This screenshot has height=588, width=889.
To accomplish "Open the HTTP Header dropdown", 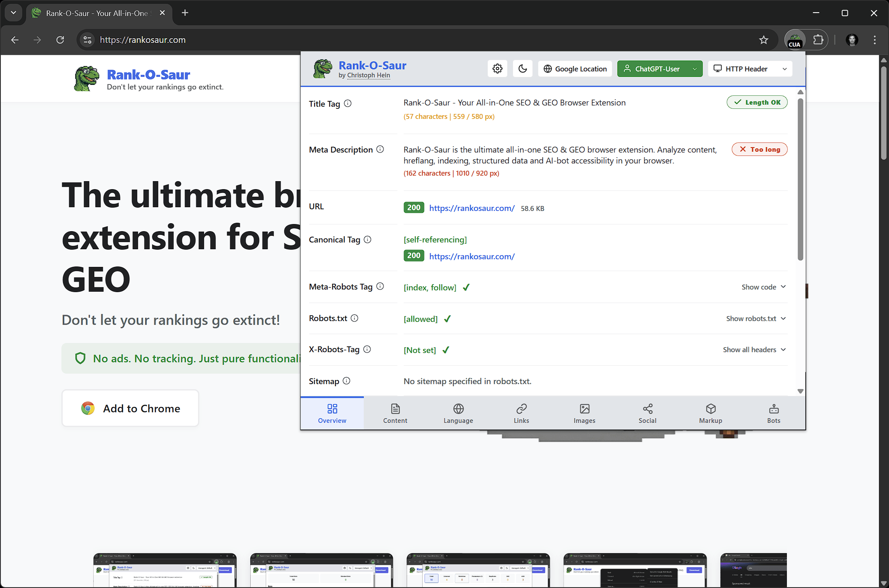I will (x=750, y=69).
